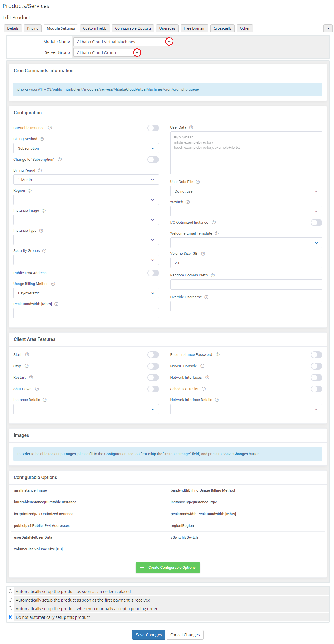This screenshot has height=644, width=334.
Task: Open the User Data File dropdown
Action: click(x=246, y=191)
